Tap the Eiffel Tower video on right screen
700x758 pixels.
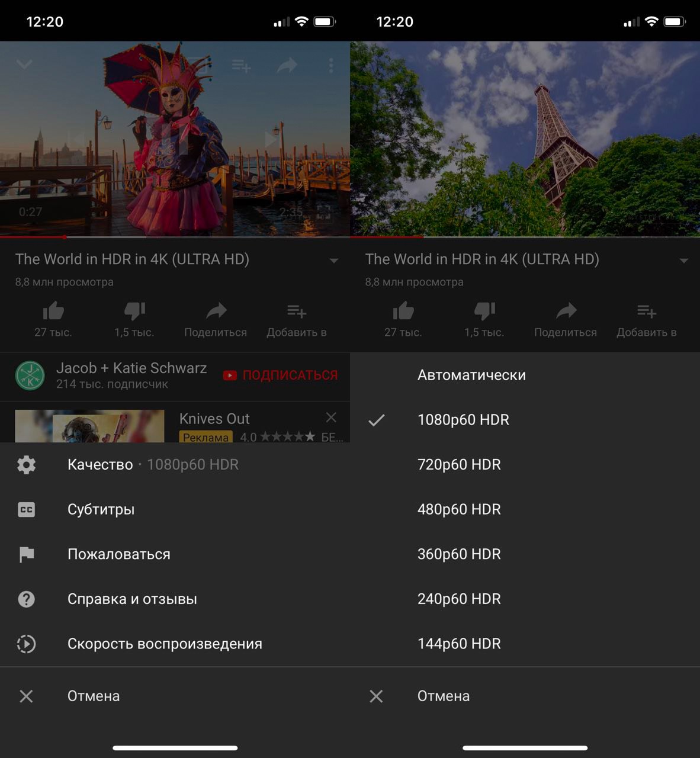(x=525, y=139)
